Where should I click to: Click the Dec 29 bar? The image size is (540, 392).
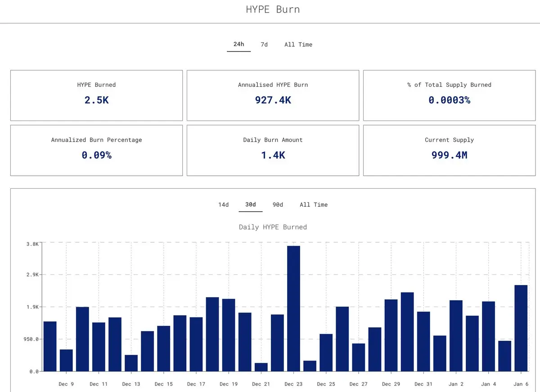[x=391, y=335]
